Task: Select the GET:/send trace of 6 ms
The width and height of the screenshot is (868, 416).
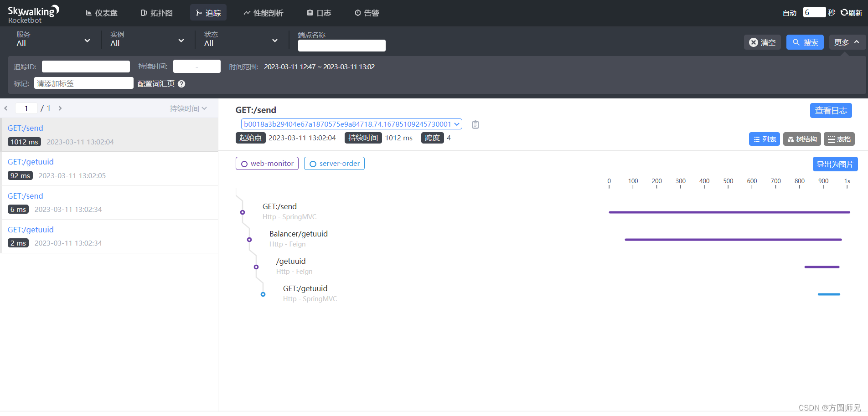Action: click(109, 202)
